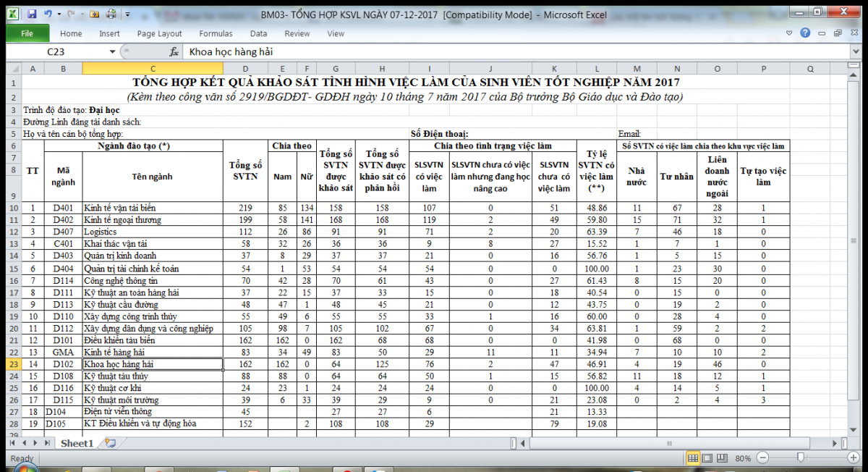Select the cell containing code "GMA"
868x472 pixels.
(x=63, y=352)
